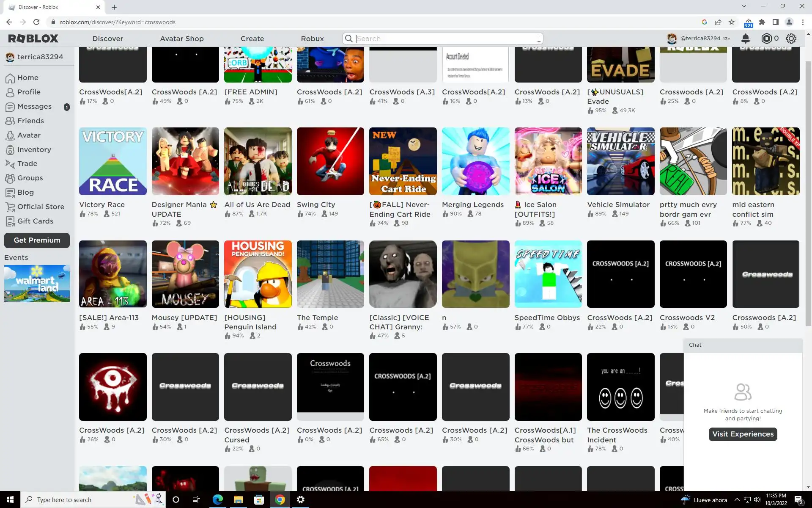Screen dimensions: 812x508
Task: Open the settings gear icon
Action: [791, 39]
